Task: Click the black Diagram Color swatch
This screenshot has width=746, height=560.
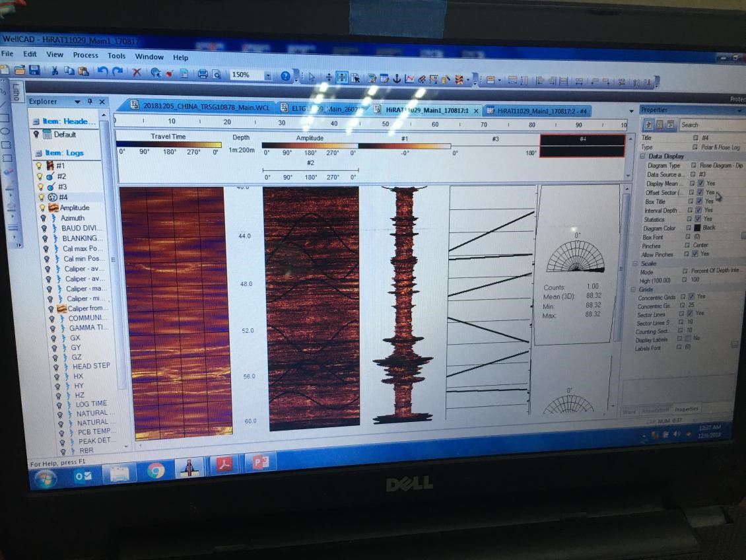Action: point(697,228)
